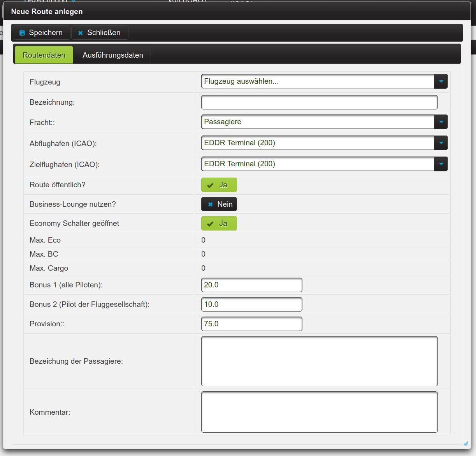
Task: Click the floppy disk icon on Speichern
Action: pos(22,33)
